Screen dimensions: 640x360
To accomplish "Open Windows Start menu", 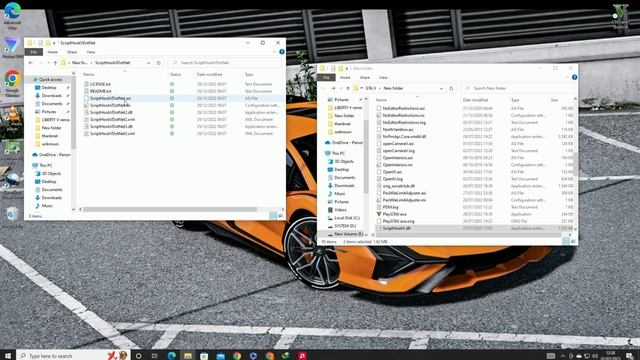I will click(x=8, y=356).
